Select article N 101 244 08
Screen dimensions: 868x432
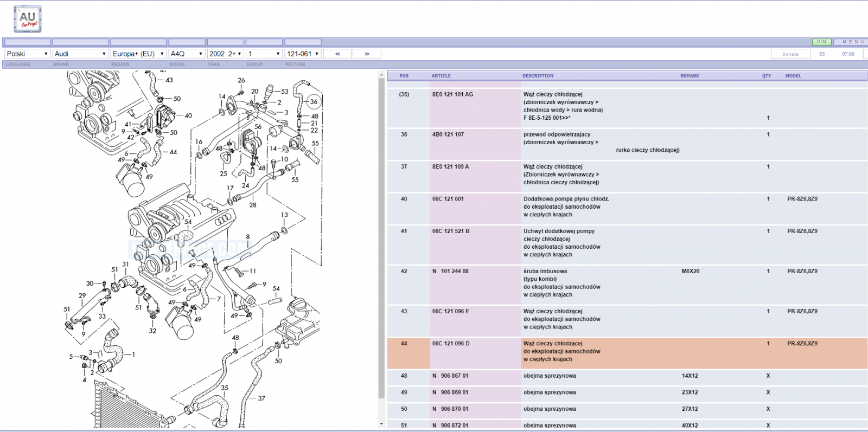coord(450,271)
